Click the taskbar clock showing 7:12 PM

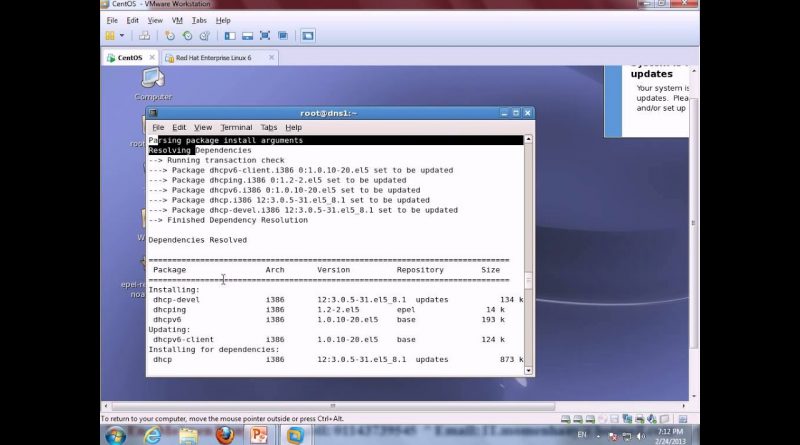point(670,436)
